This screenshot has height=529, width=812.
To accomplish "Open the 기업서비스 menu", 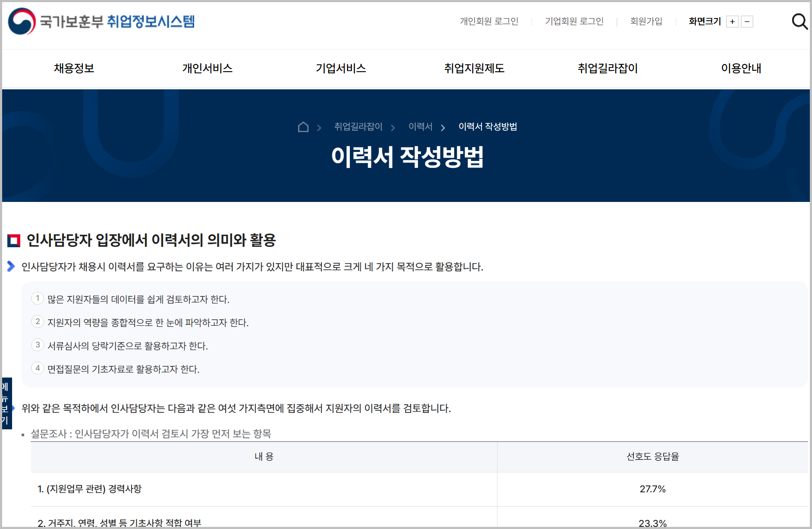I will point(341,68).
